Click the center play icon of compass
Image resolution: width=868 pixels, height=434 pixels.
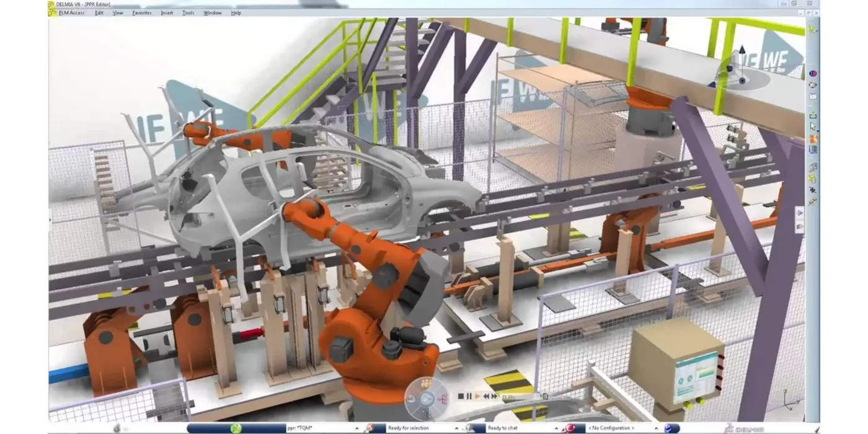point(426,398)
